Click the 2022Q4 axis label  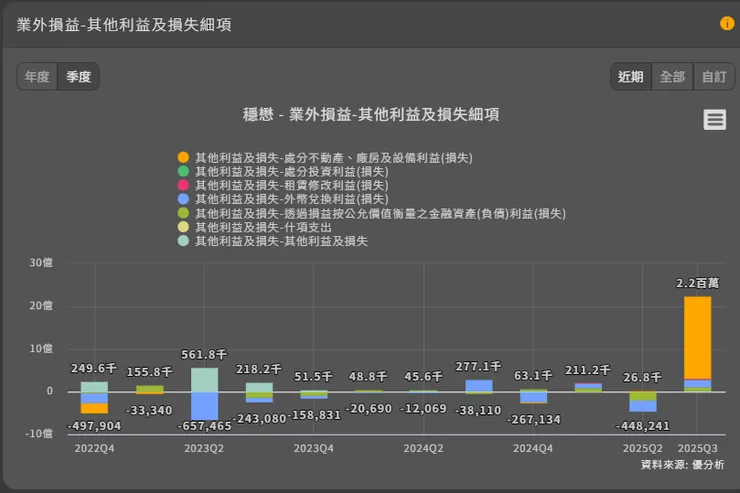94,448
